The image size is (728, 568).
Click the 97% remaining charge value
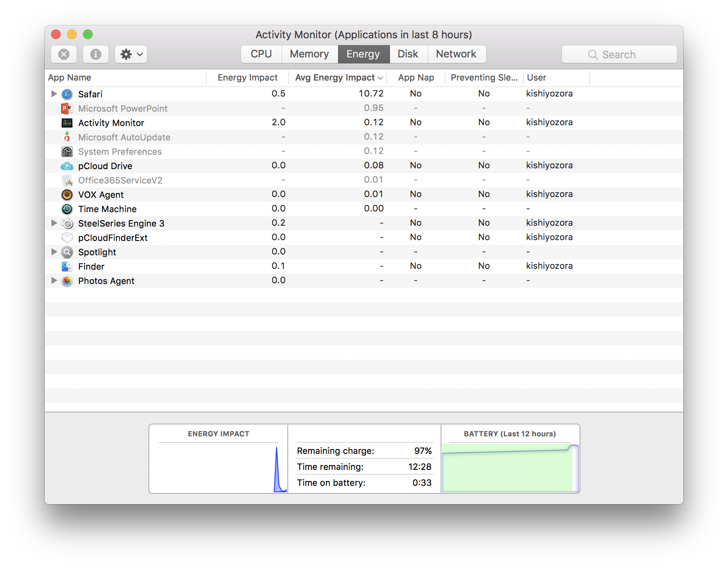click(x=423, y=451)
